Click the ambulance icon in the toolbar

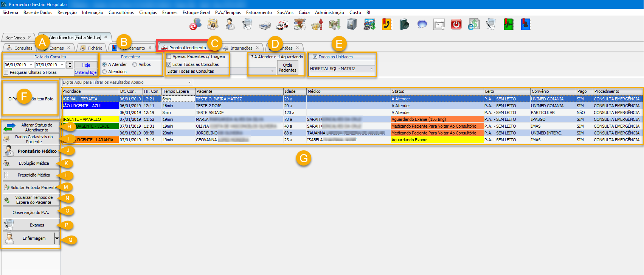(282, 25)
